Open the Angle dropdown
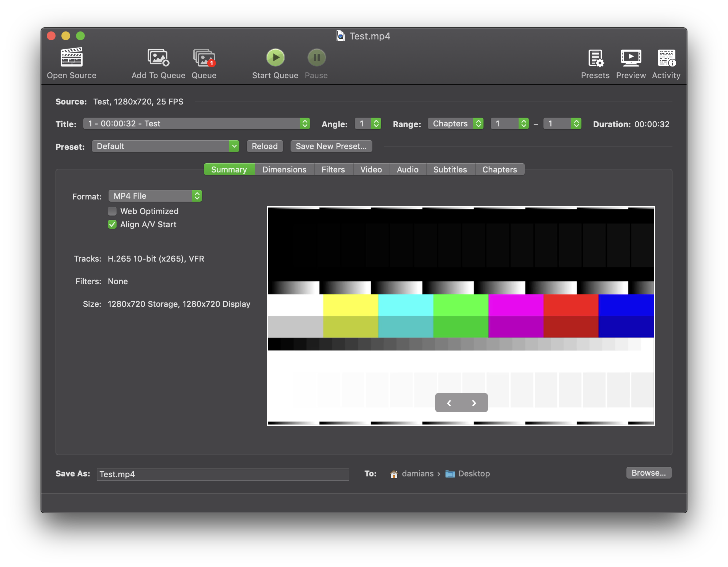Screen dimensions: 728x567 pos(368,123)
